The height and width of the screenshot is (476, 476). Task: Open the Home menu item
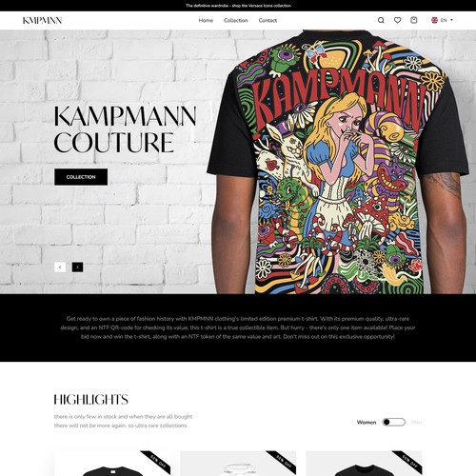[206, 20]
